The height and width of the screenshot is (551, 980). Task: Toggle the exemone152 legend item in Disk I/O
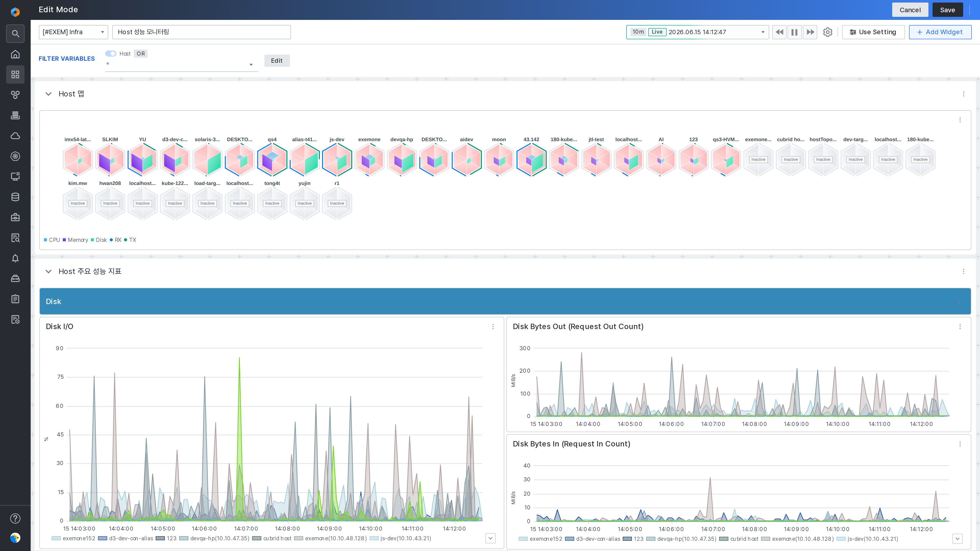[x=73, y=539]
